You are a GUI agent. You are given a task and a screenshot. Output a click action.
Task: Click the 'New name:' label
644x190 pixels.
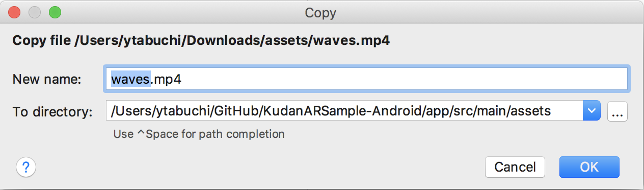point(47,79)
